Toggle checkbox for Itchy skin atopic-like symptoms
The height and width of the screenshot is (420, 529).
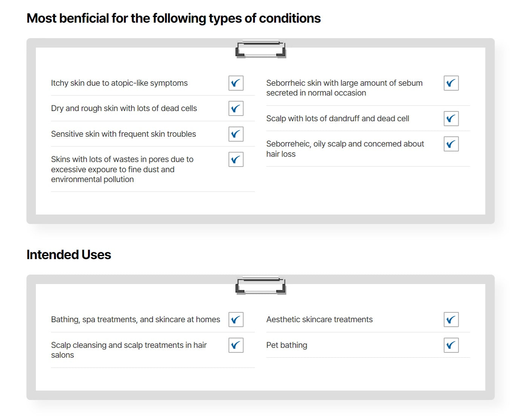236,83
